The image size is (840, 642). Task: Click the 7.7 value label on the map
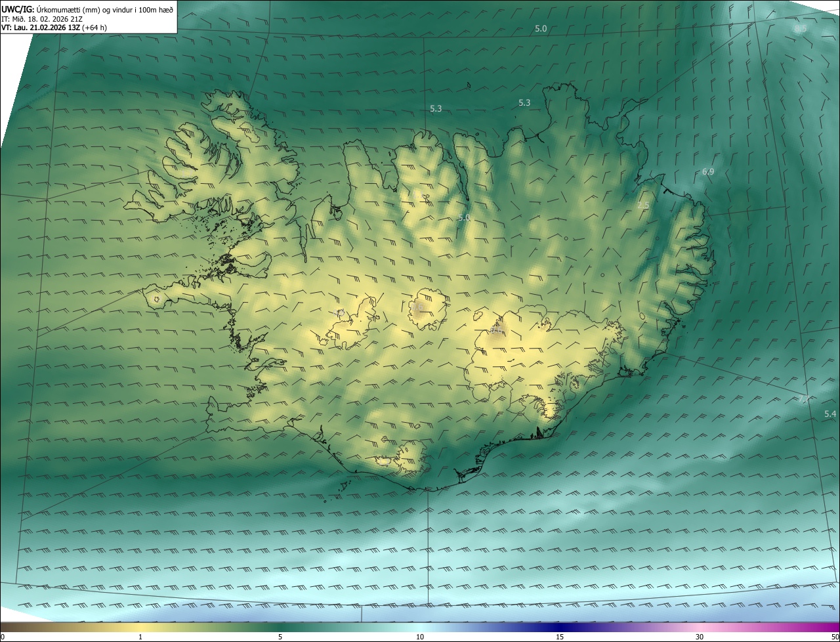pos(803,399)
